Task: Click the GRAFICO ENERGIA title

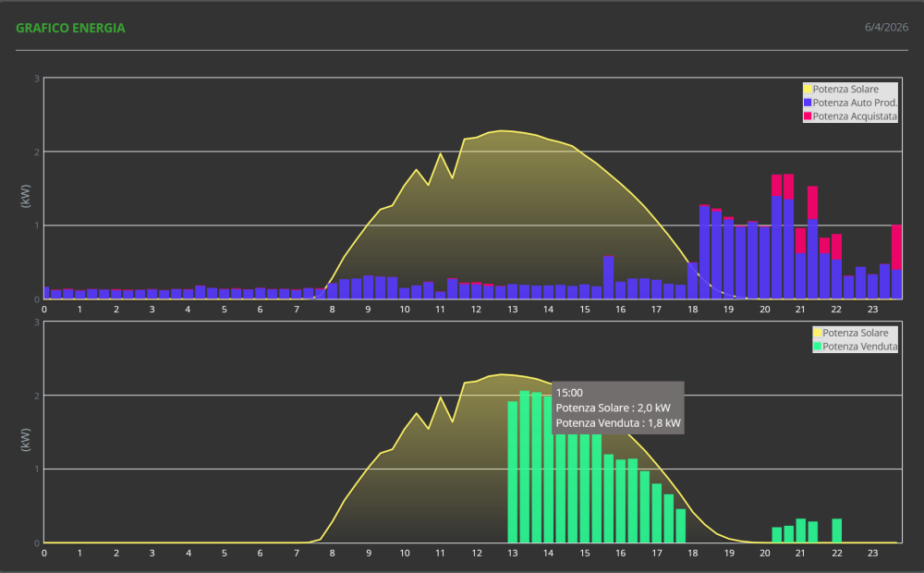Action: [x=70, y=29]
